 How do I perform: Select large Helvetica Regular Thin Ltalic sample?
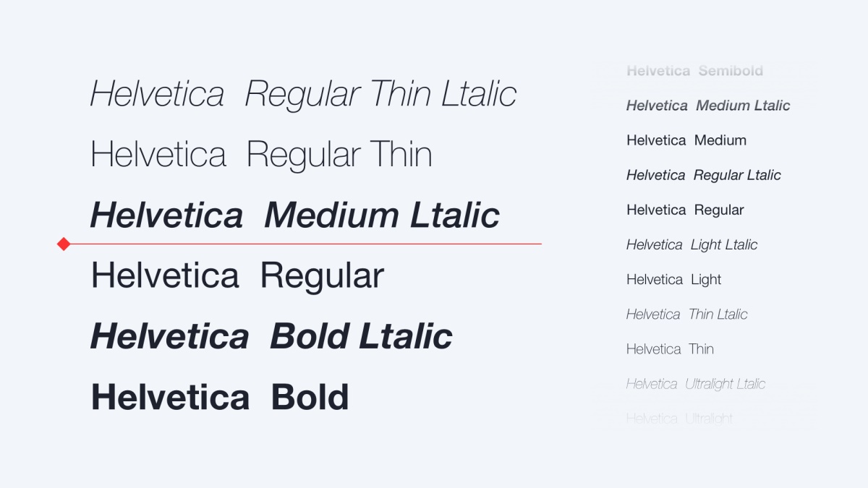303,95
